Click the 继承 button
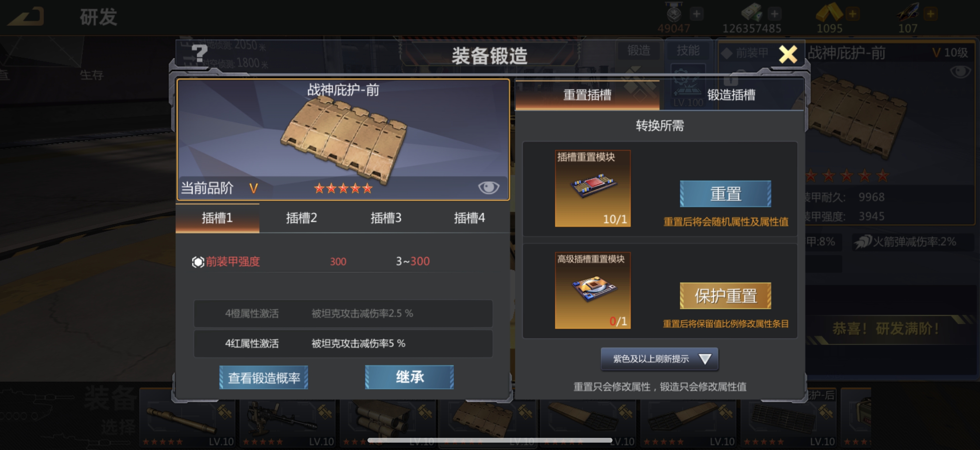This screenshot has width=980, height=450. click(409, 377)
